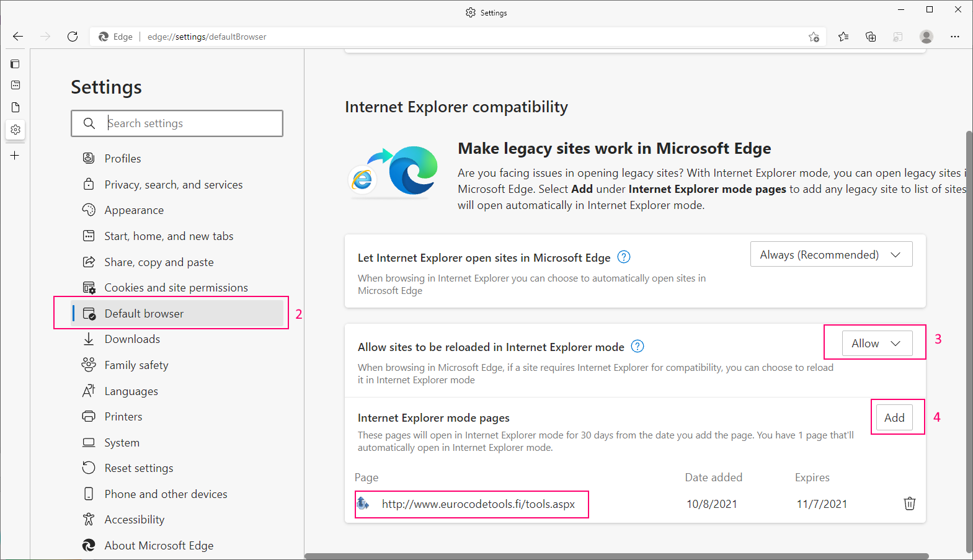Open the Always (Recommended) dropdown
This screenshot has width=973, height=560.
pos(831,254)
